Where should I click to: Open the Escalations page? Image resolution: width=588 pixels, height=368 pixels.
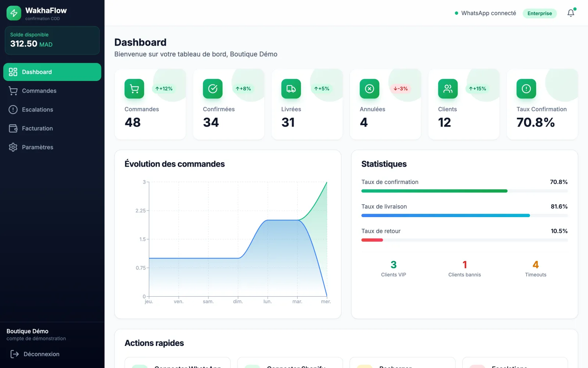(x=52, y=110)
